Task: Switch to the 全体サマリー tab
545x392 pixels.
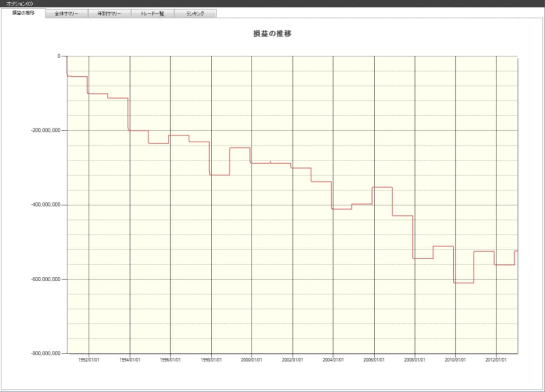Action: (67, 14)
